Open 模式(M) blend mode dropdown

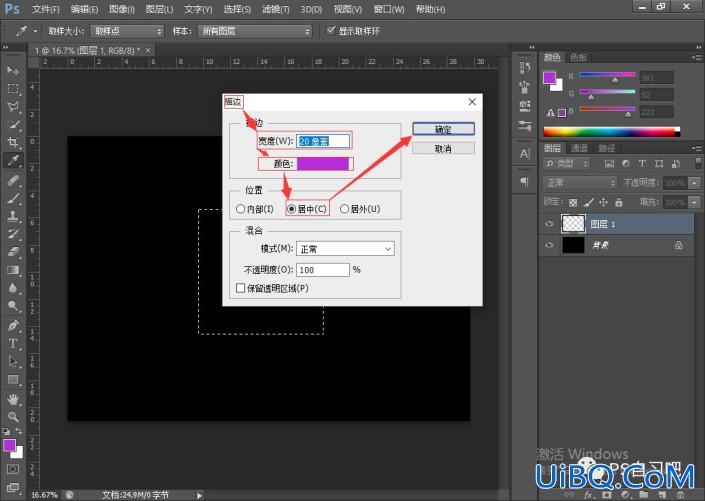[345, 249]
